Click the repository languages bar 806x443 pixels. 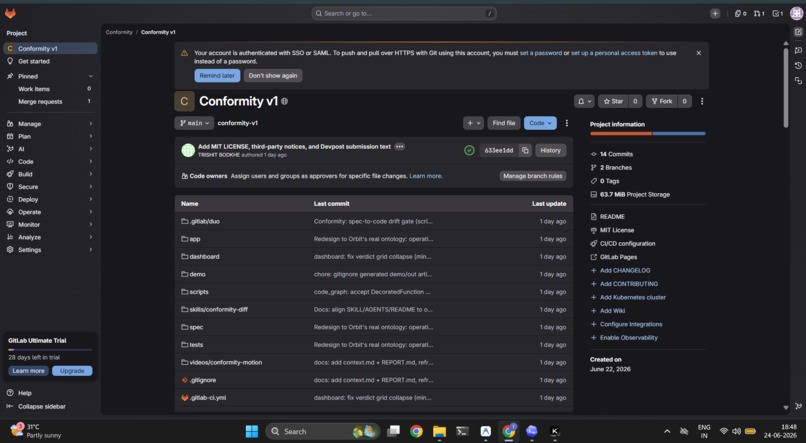(648, 134)
